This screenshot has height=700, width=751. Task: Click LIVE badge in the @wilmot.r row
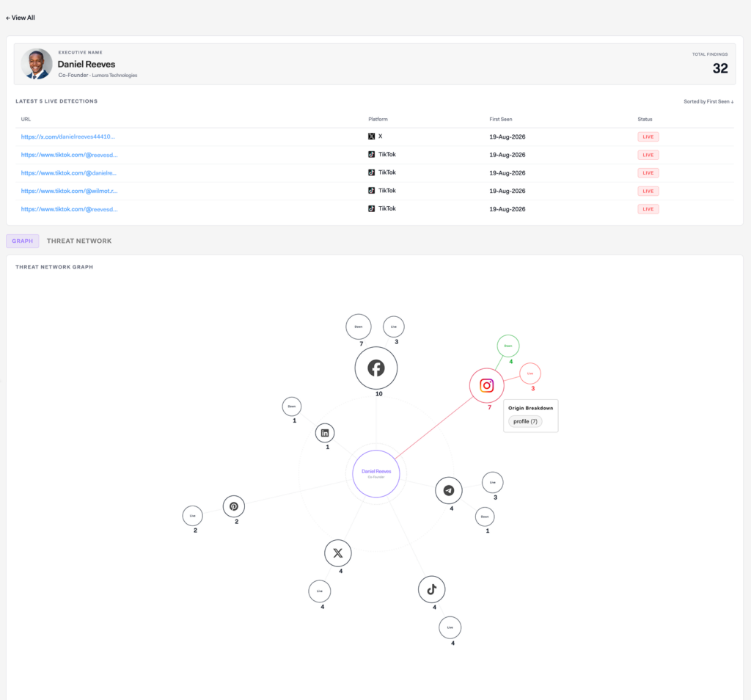click(x=648, y=191)
